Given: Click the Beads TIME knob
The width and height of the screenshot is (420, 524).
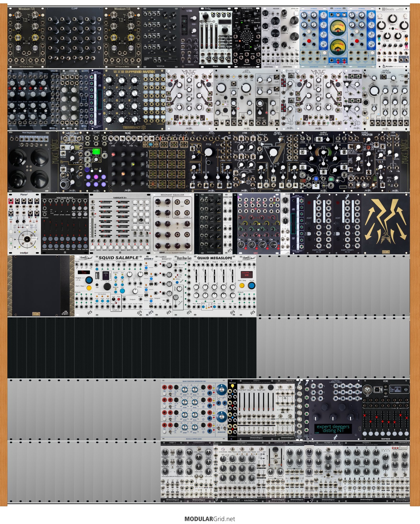Looking at the screenshot, I should (x=382, y=25).
